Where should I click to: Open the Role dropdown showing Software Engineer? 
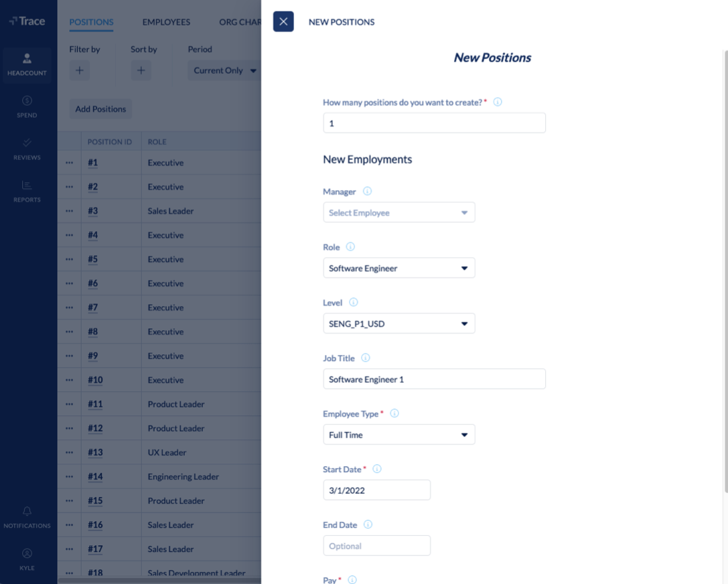399,268
